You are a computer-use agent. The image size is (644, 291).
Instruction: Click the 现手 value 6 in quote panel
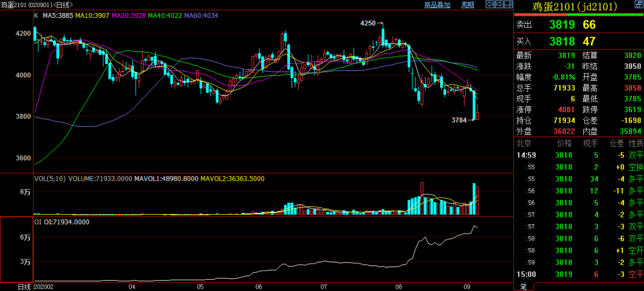pos(574,98)
